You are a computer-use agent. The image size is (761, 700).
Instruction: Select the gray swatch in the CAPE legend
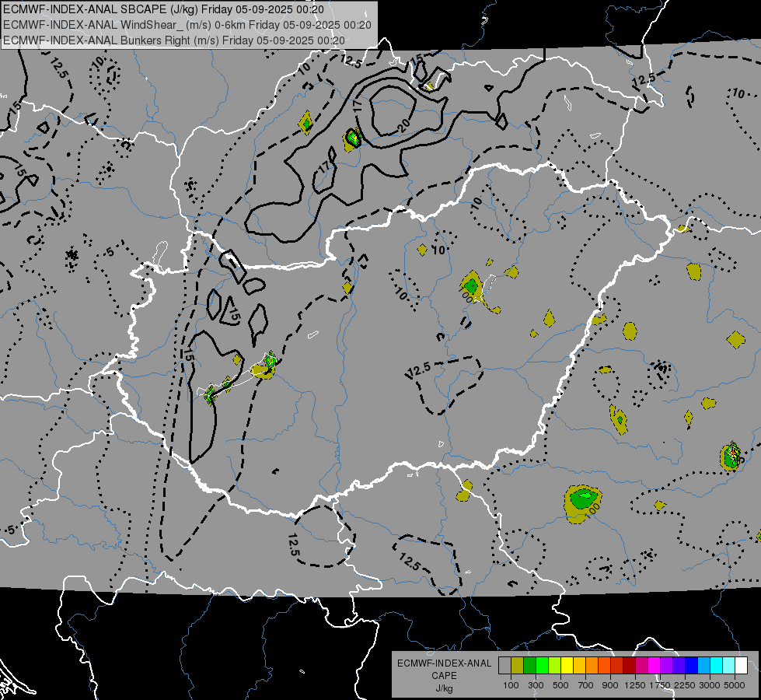(504, 665)
